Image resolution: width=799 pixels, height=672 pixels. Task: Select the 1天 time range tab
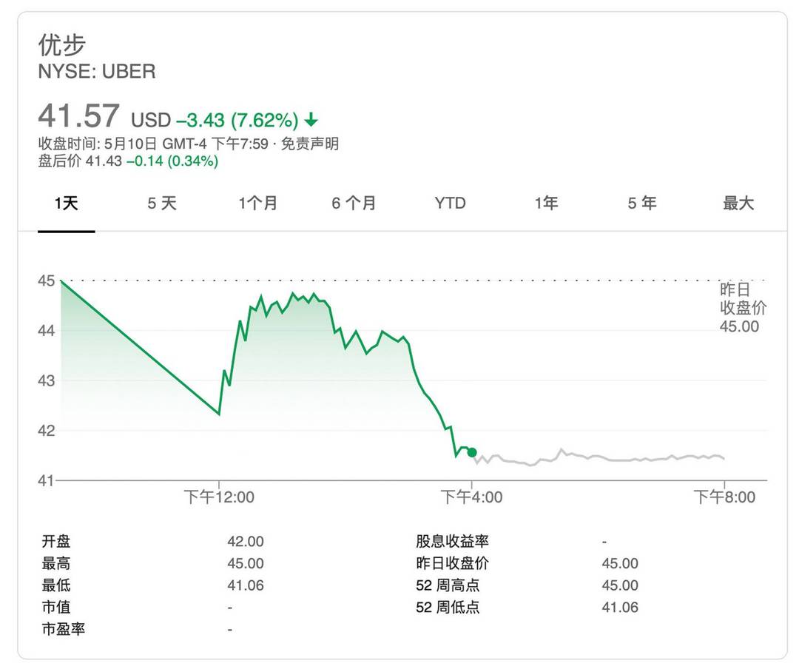(67, 204)
